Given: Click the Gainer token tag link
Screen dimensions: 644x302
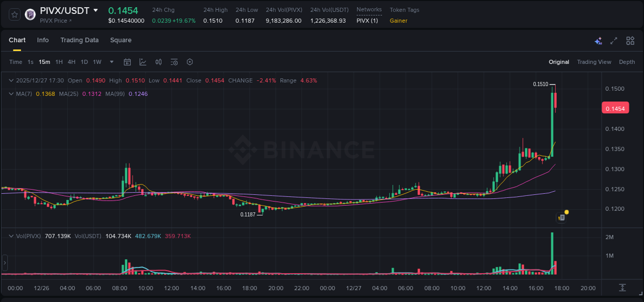Looking at the screenshot, I should click(398, 21).
